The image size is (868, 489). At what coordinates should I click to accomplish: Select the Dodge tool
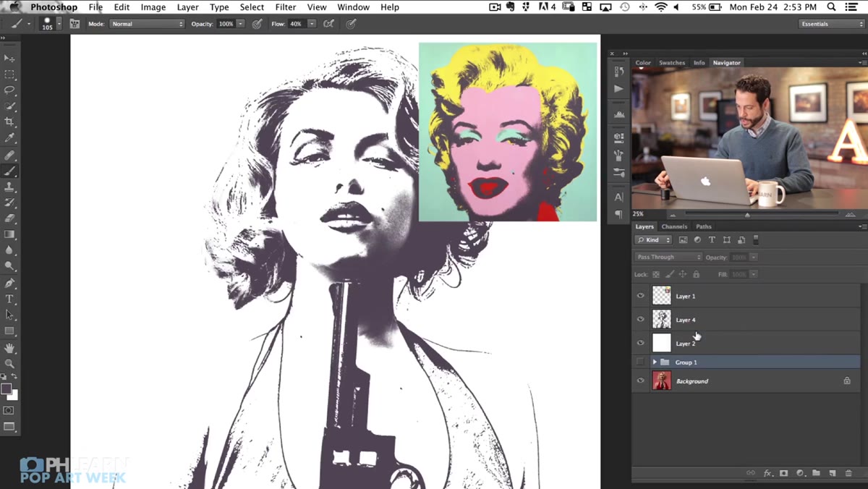tap(9, 267)
